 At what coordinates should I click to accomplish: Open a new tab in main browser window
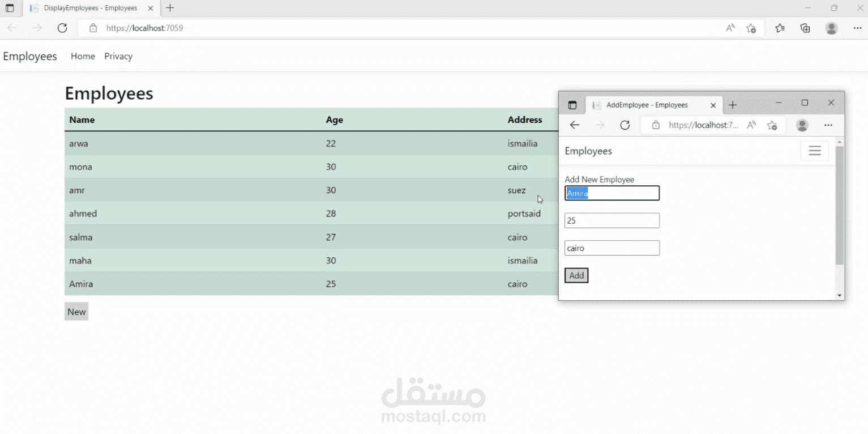(x=170, y=8)
